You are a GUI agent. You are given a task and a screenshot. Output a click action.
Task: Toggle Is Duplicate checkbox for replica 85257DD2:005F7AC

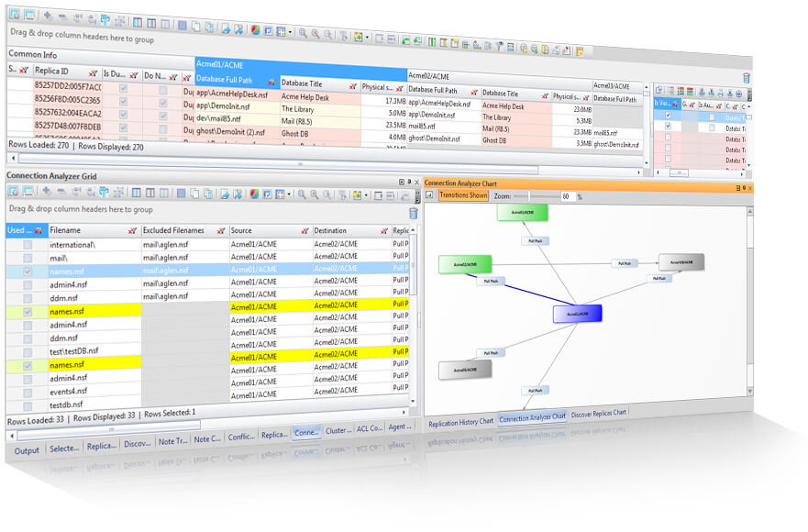[x=123, y=88]
